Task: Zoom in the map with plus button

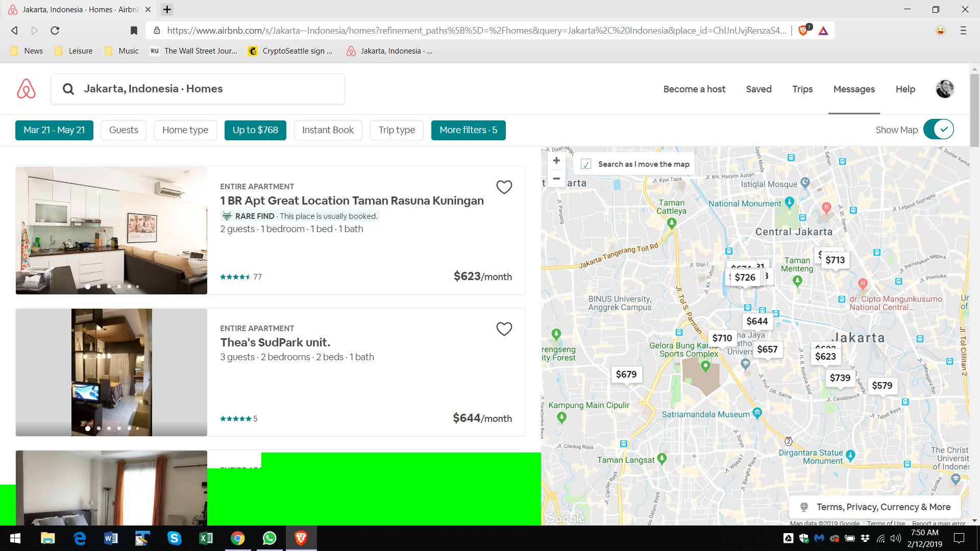Action: coord(556,161)
